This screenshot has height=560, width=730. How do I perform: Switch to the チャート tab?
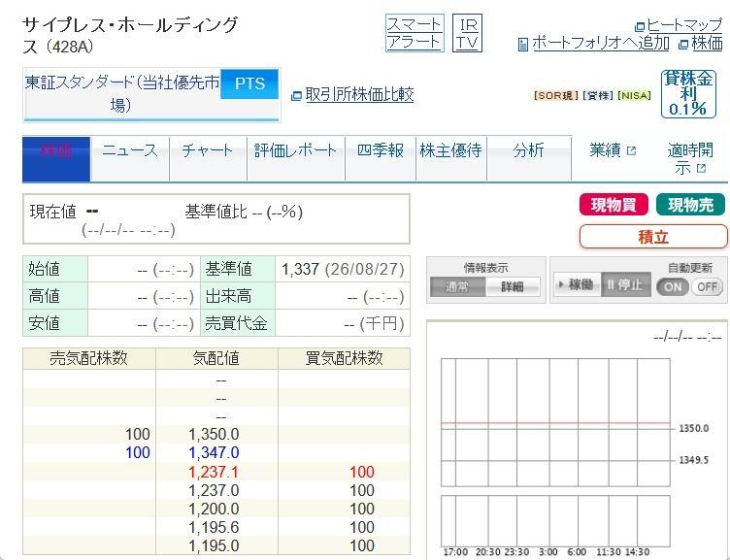tap(208, 159)
